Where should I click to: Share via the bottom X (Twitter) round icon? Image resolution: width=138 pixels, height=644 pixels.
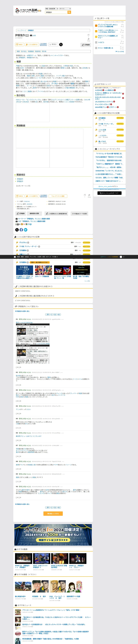pos(17,230)
